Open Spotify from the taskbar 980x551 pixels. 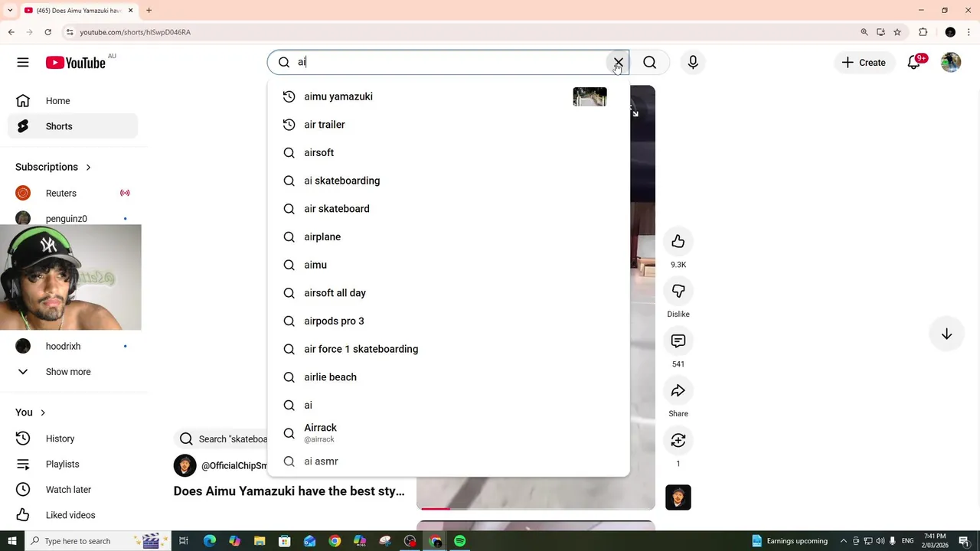coord(460,541)
